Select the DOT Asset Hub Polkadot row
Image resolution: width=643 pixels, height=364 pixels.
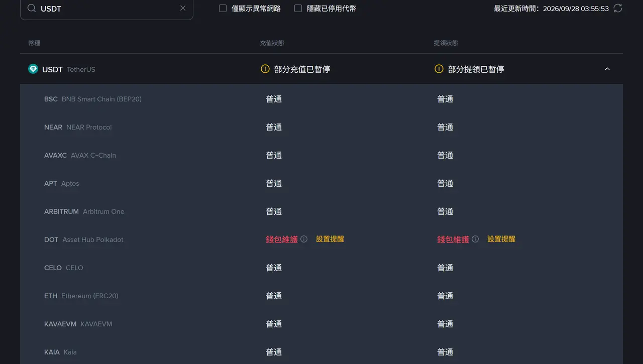[x=321, y=240]
